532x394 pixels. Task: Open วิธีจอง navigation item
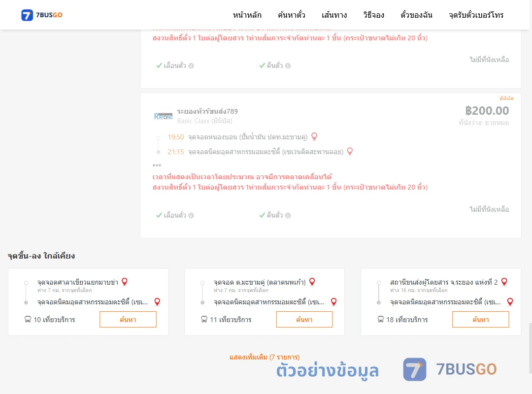click(x=373, y=15)
